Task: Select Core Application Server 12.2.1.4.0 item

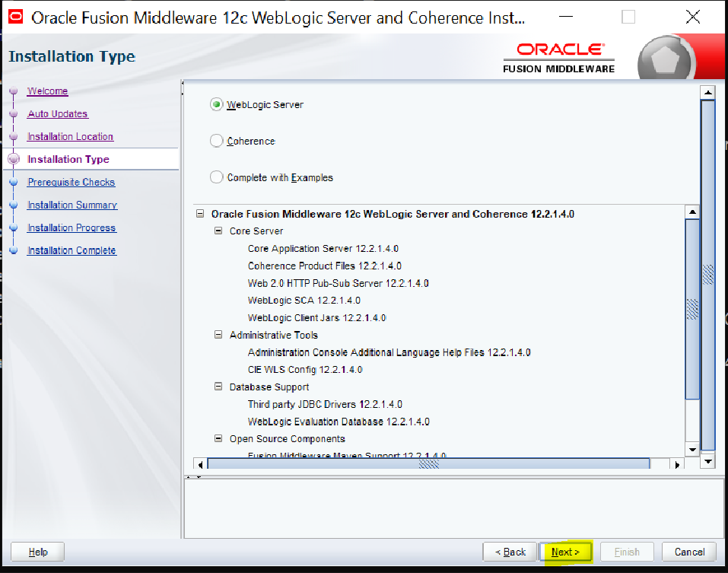Action: 323,249
